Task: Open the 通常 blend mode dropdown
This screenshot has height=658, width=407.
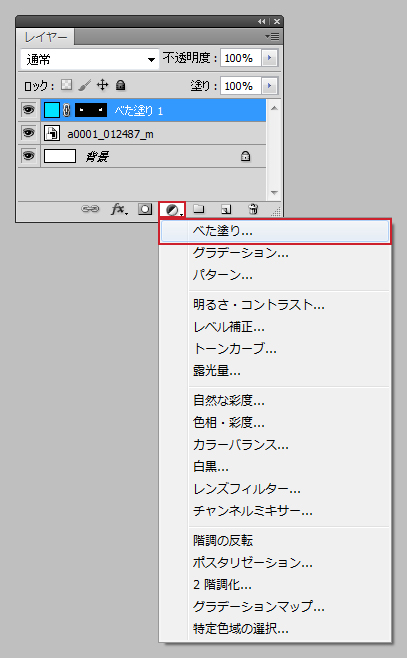Action: [90, 59]
